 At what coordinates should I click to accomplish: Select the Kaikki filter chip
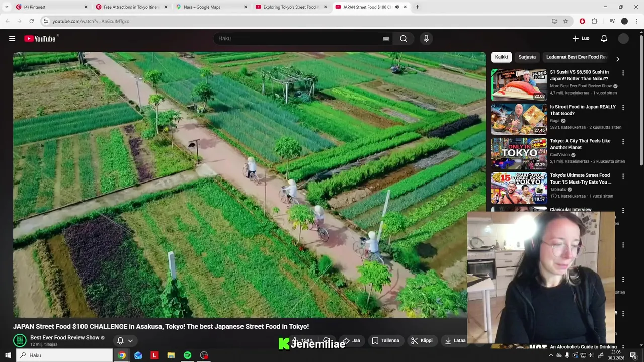click(x=501, y=57)
